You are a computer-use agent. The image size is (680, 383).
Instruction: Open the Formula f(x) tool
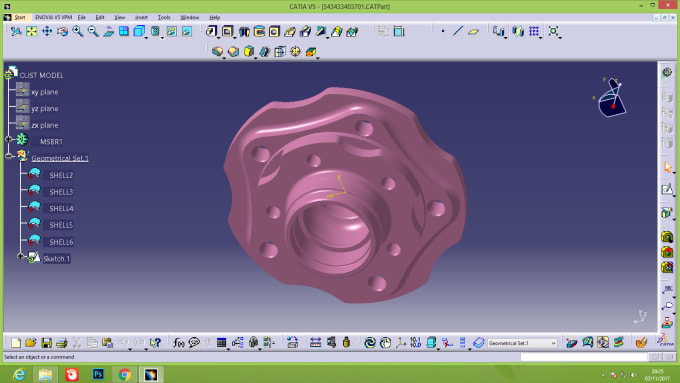click(178, 343)
